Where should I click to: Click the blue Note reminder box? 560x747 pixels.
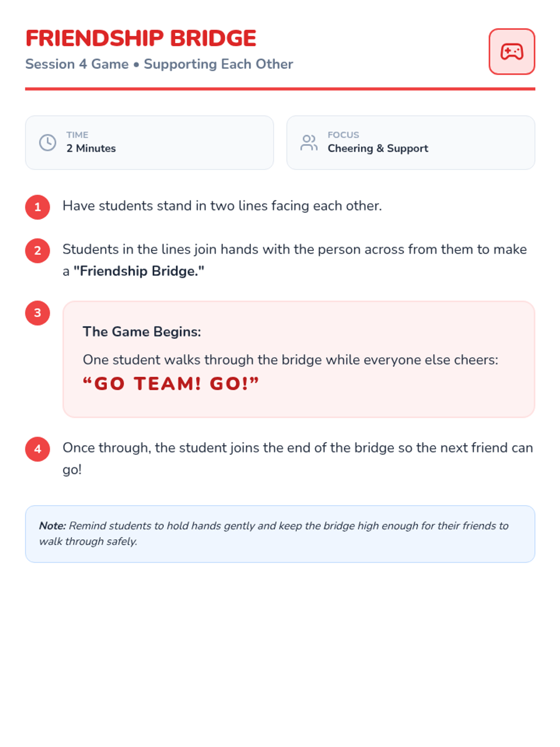pos(280,534)
